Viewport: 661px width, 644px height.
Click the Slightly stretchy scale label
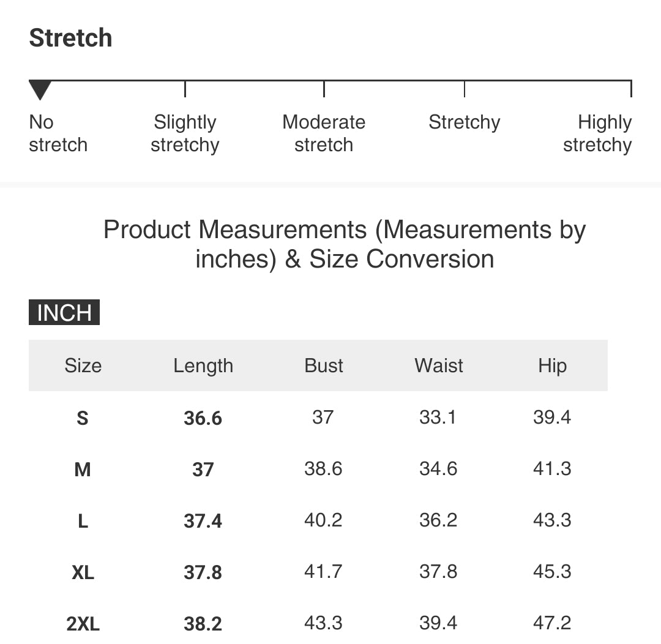[x=185, y=133]
